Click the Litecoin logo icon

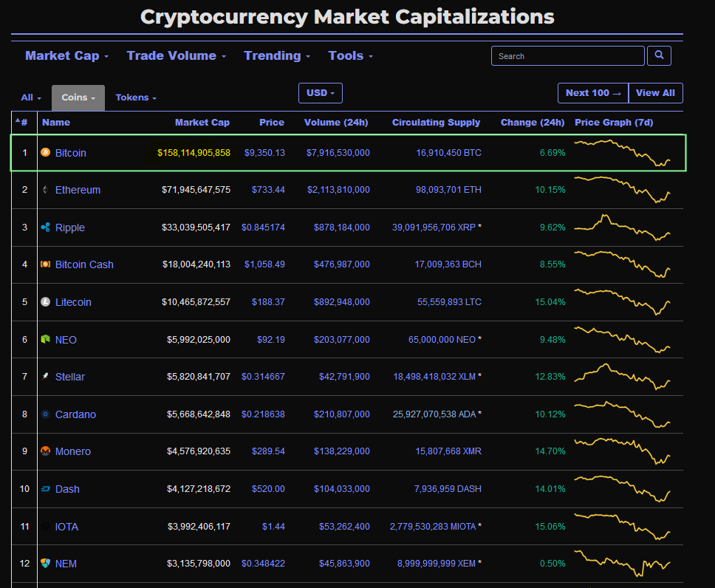(x=46, y=302)
